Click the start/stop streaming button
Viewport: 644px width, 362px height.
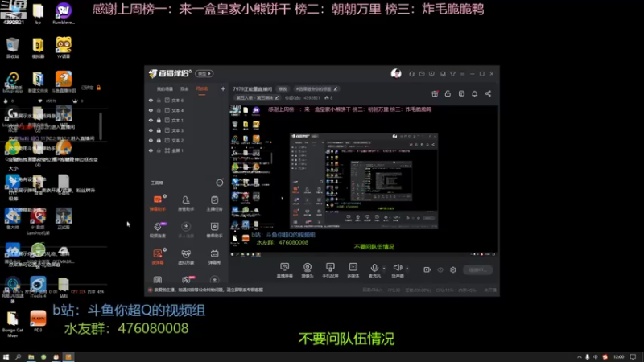point(478,269)
